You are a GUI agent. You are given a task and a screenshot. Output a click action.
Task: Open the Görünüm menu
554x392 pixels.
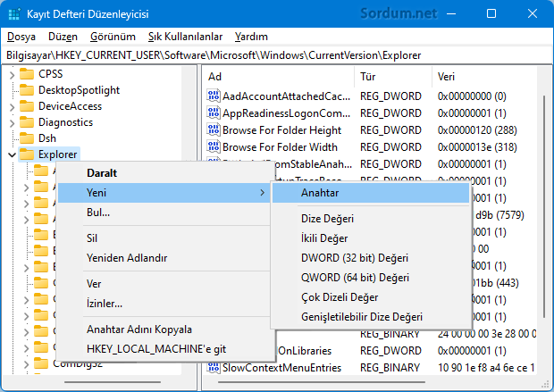pos(113,37)
